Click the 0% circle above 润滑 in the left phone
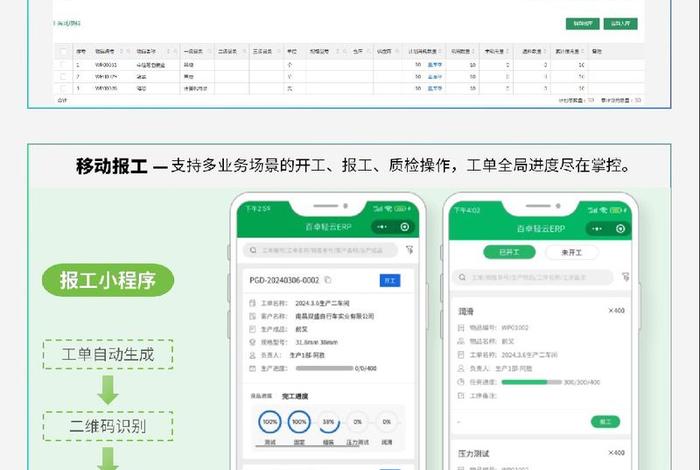The width and height of the screenshot is (700, 470). click(387, 421)
